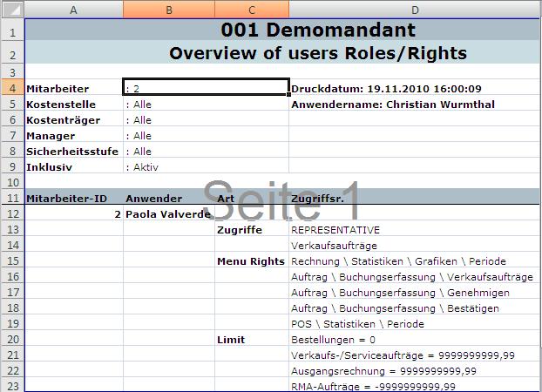Click the 'Sicherheitsstufe' label cell
The width and height of the screenshot is (542, 392).
(72, 152)
